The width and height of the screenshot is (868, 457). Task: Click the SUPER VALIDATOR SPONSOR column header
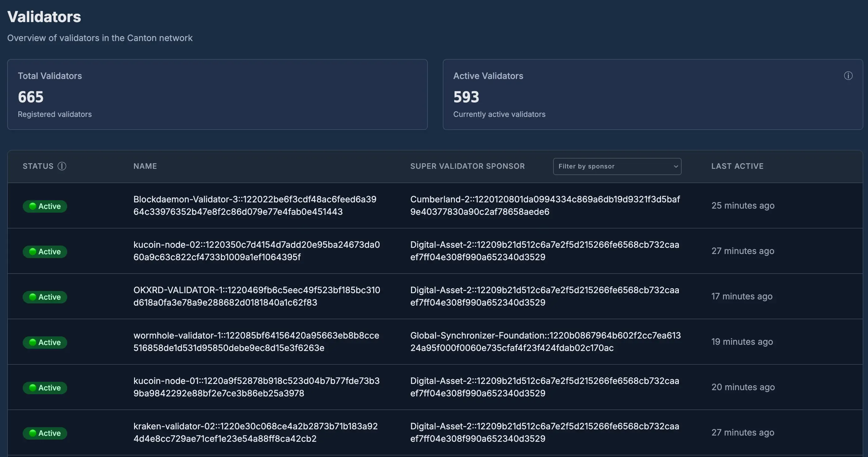point(467,166)
